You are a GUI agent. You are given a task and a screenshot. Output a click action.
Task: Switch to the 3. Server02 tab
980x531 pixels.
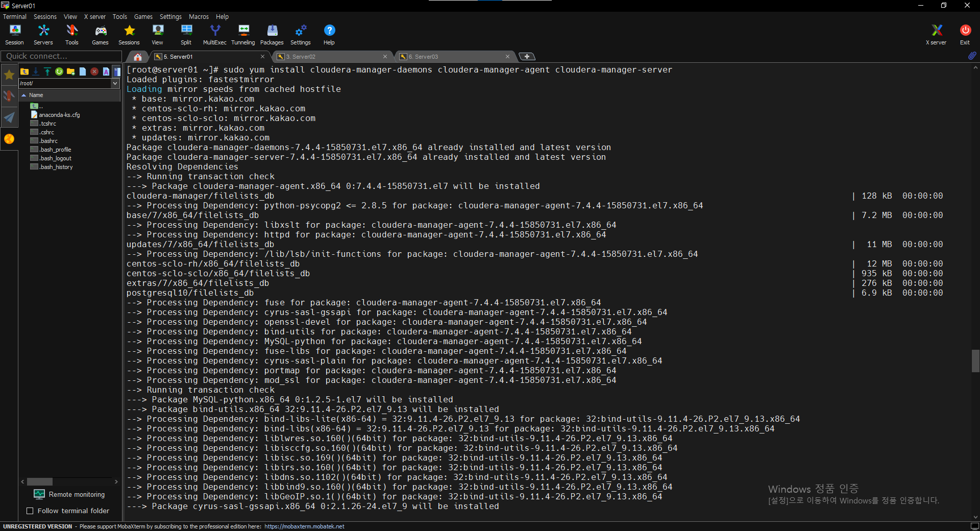(332, 57)
